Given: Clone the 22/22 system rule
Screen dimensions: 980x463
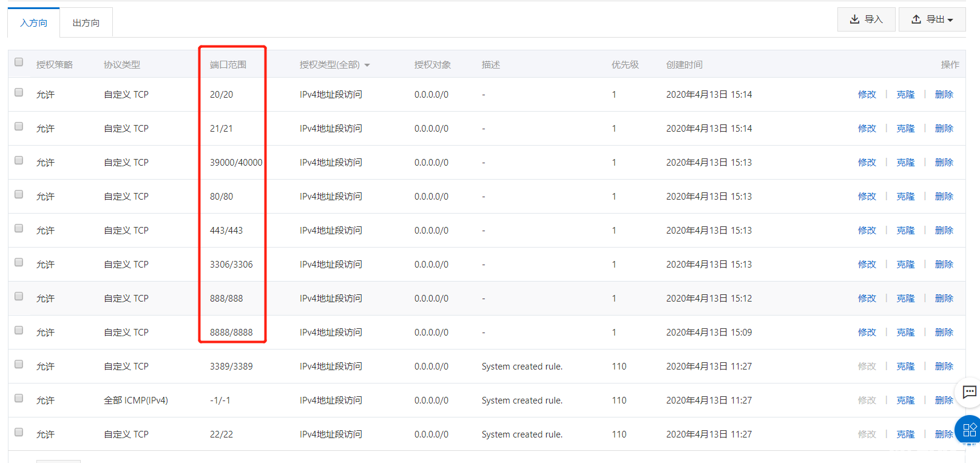Looking at the screenshot, I should click(x=905, y=434).
